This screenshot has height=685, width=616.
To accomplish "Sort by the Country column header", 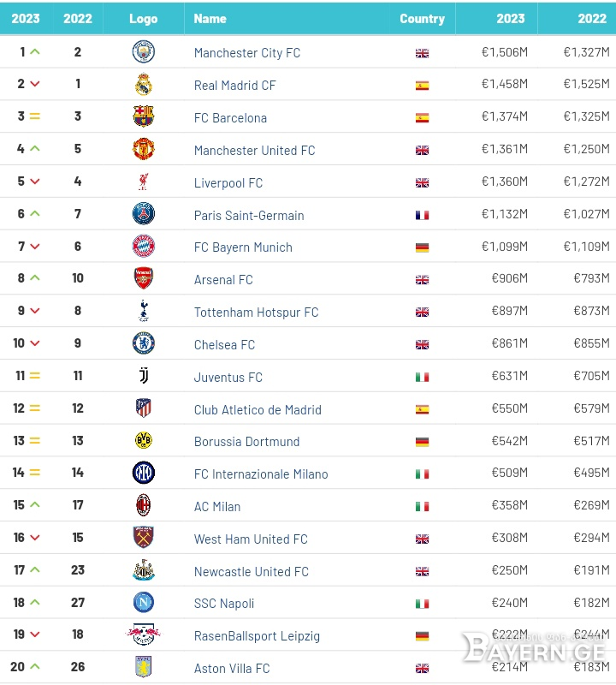I will pos(422,18).
